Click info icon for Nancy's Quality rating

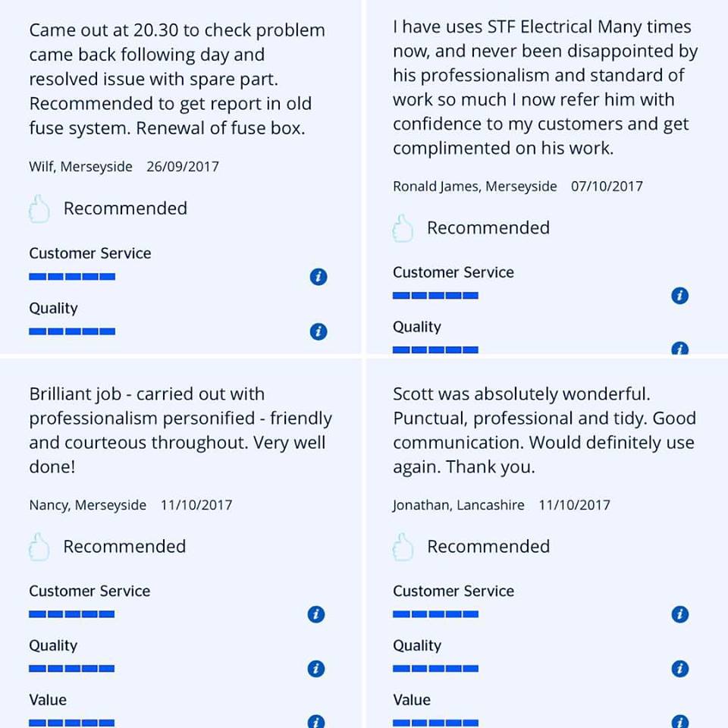316,669
